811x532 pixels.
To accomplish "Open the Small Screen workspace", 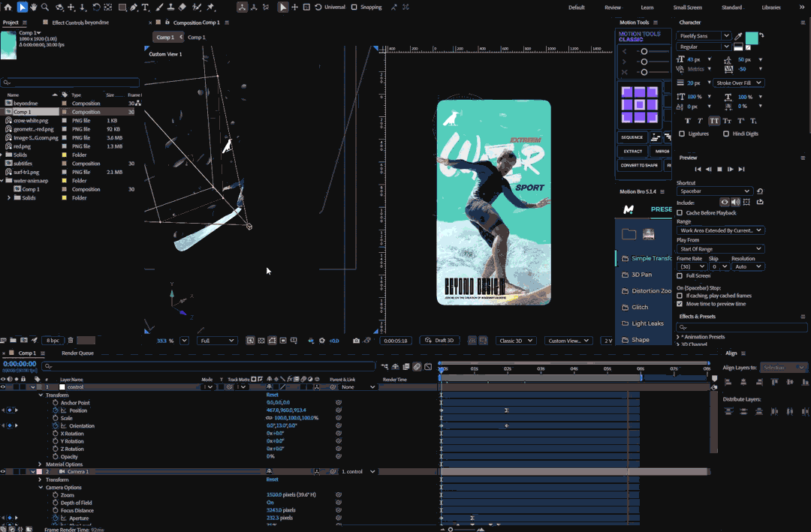I will coord(687,8).
